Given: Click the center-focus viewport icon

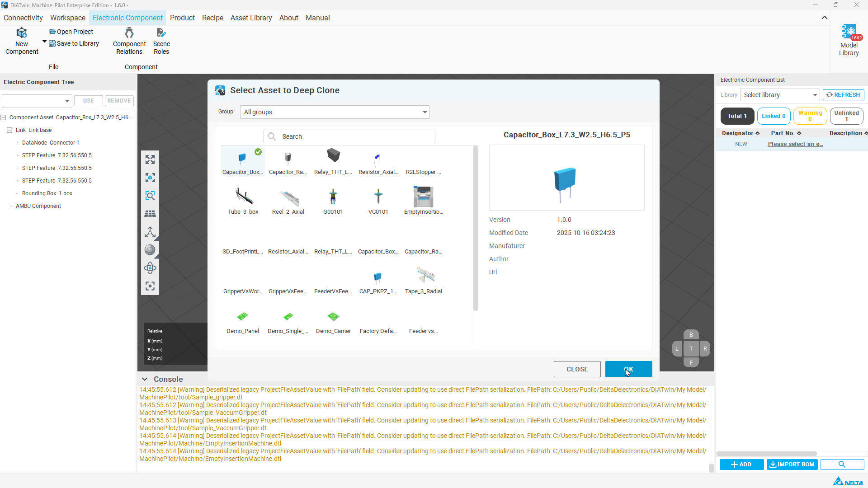Looking at the screenshot, I should click(x=150, y=286).
